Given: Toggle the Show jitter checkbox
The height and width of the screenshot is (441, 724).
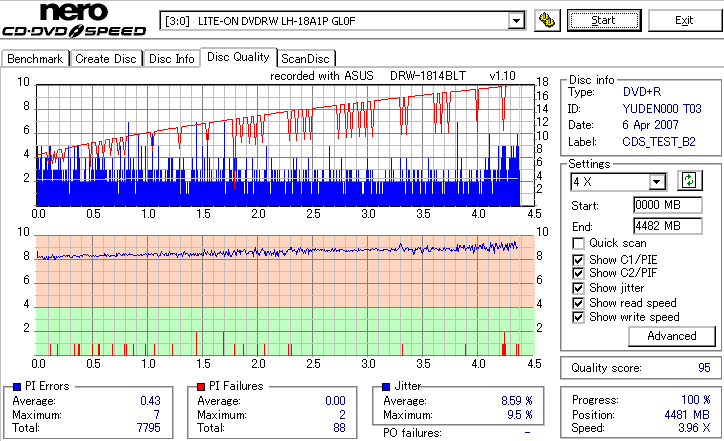Looking at the screenshot, I should pyautogui.click(x=578, y=288).
